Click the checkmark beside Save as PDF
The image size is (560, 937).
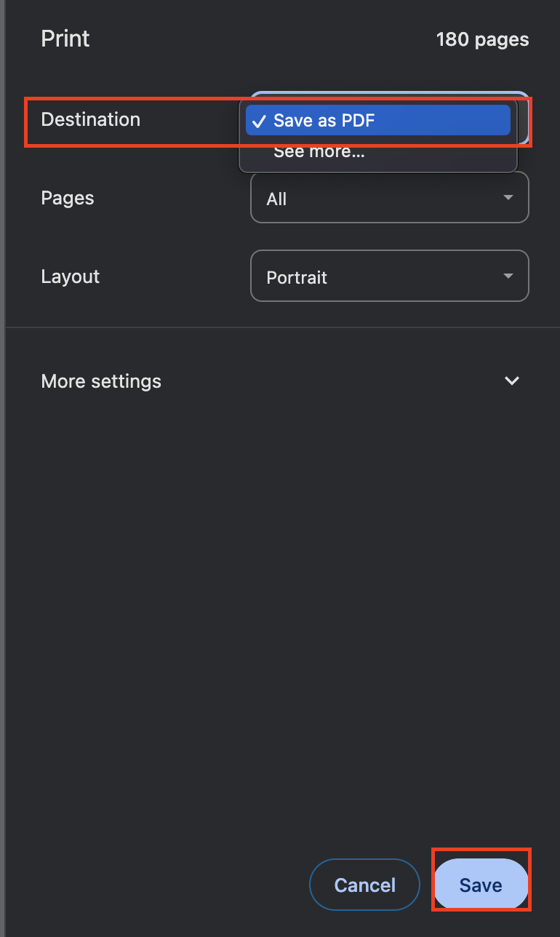(259, 121)
